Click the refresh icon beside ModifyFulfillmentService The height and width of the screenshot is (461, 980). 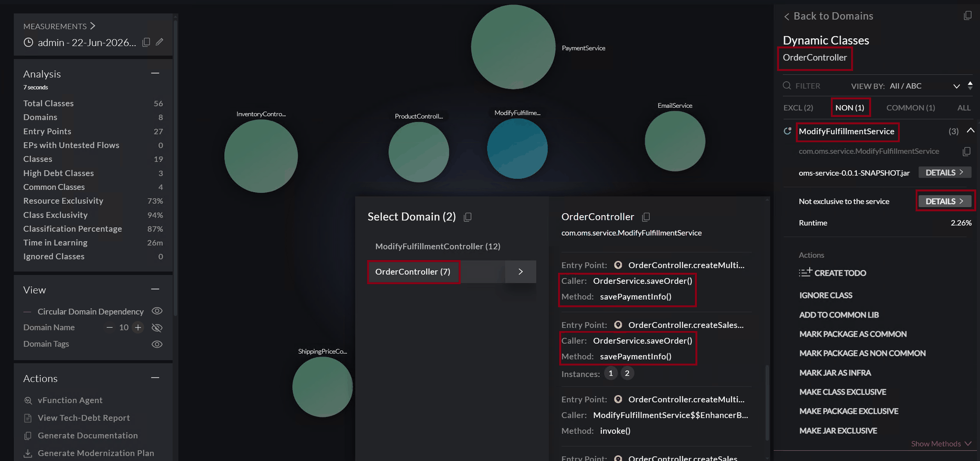click(x=787, y=131)
